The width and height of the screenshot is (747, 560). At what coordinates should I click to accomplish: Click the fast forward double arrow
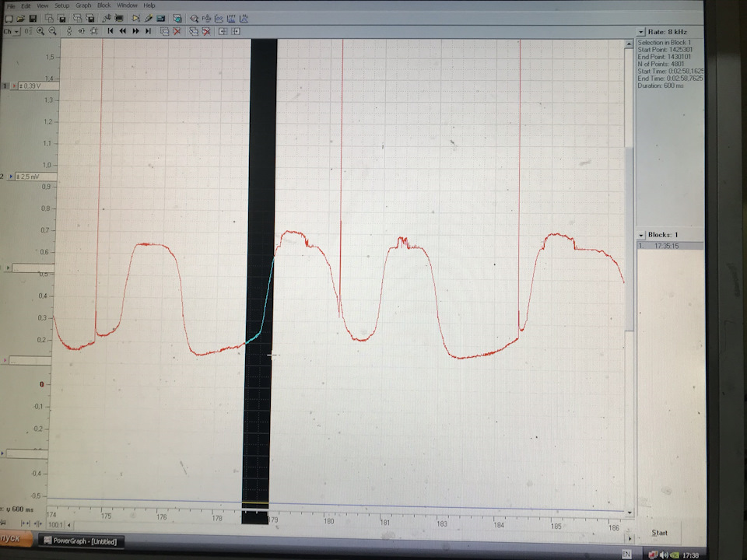click(x=135, y=31)
